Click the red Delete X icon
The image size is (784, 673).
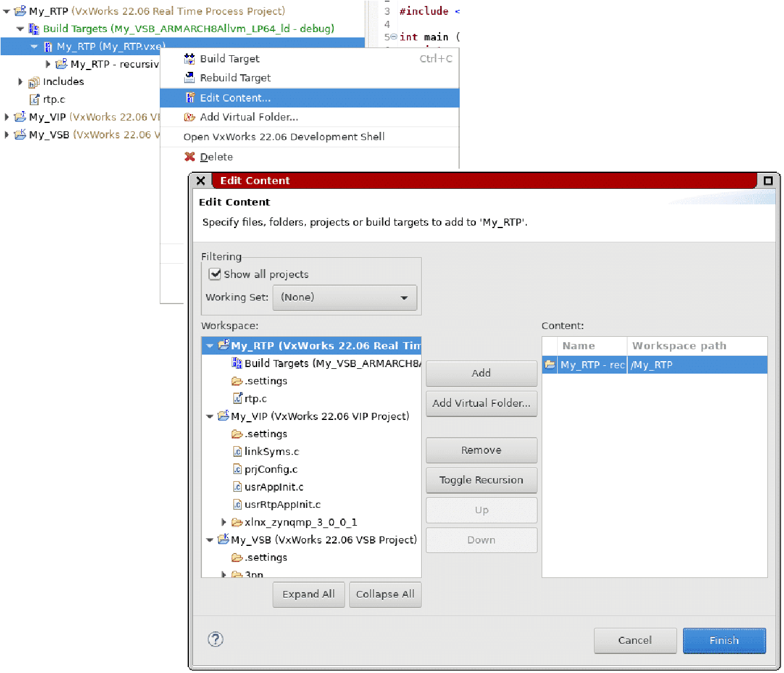[189, 156]
